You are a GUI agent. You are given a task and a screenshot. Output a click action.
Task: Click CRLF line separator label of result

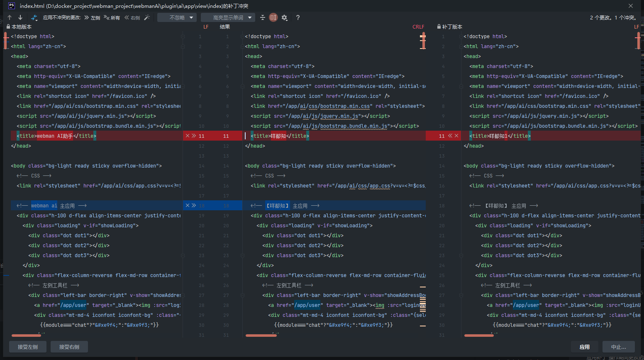418,27
